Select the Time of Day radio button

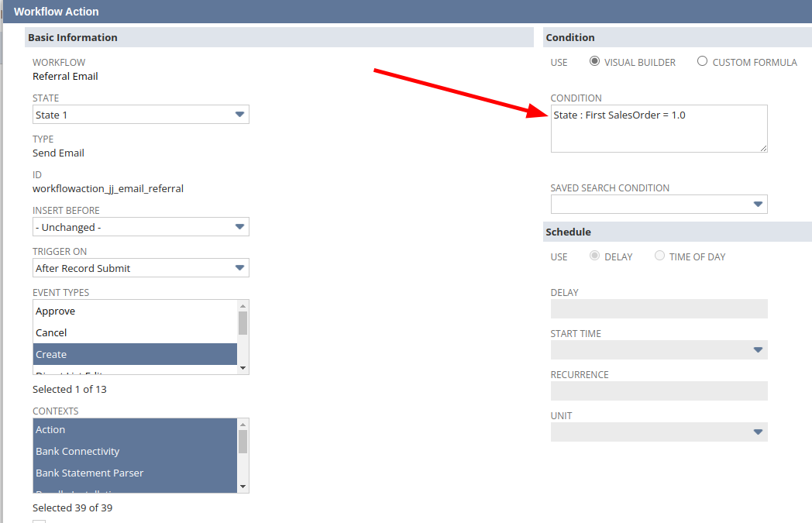[x=659, y=256]
